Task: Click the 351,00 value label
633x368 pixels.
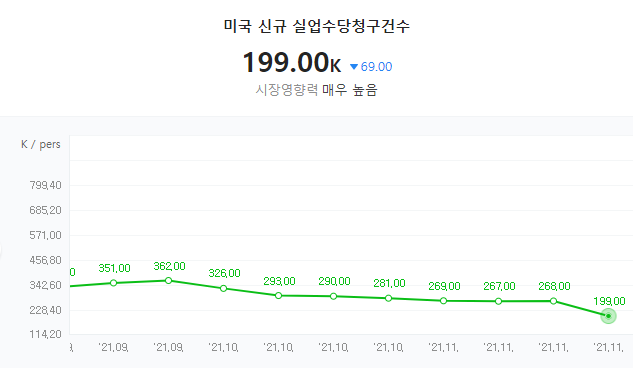Action: pos(114,268)
